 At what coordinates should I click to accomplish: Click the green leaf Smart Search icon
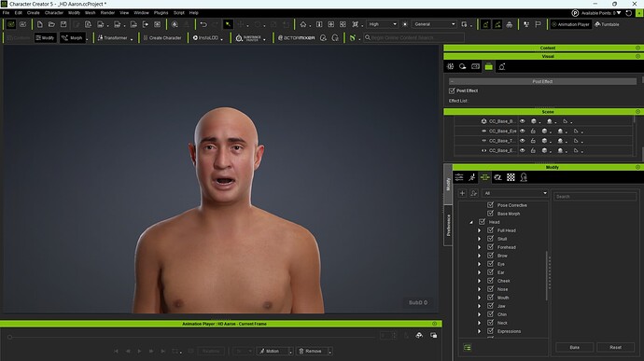click(x=353, y=38)
